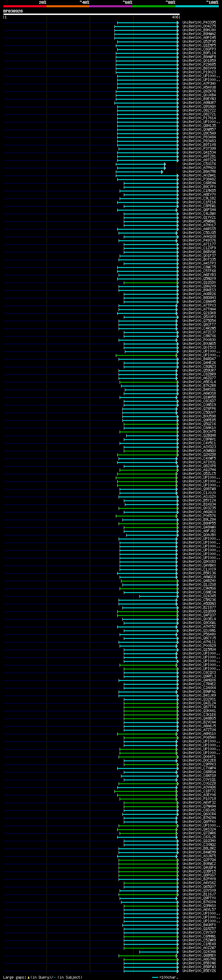Click the purple 60% identity legend swatch

111,6
